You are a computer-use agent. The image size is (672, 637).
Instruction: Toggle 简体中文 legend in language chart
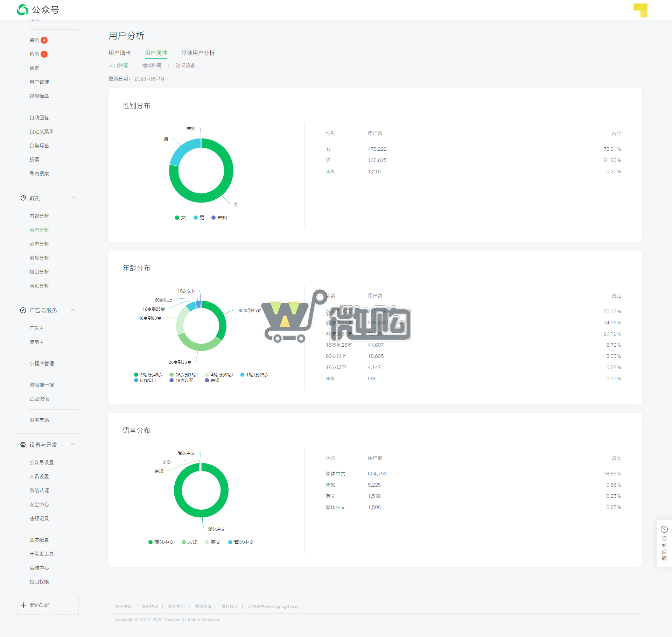point(161,542)
